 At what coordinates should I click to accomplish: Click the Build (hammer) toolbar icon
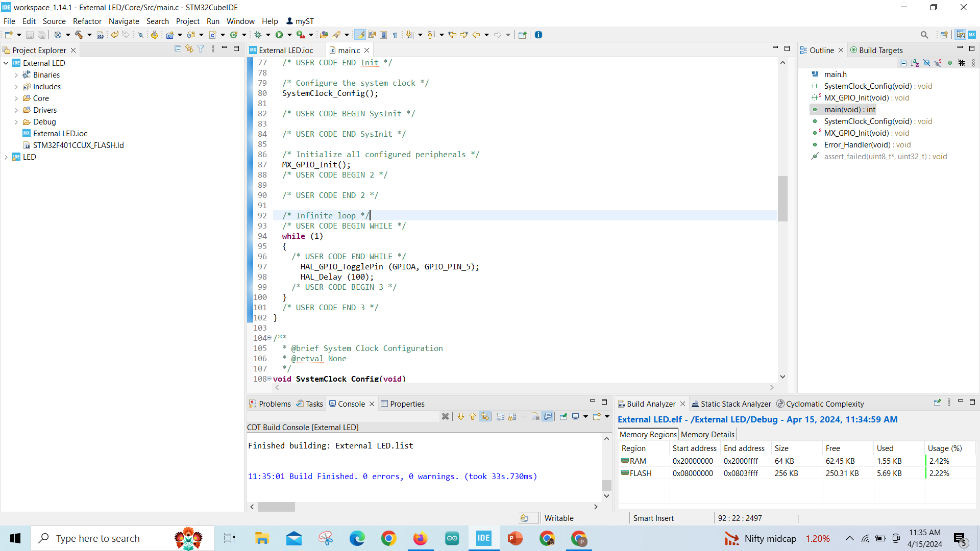79,35
